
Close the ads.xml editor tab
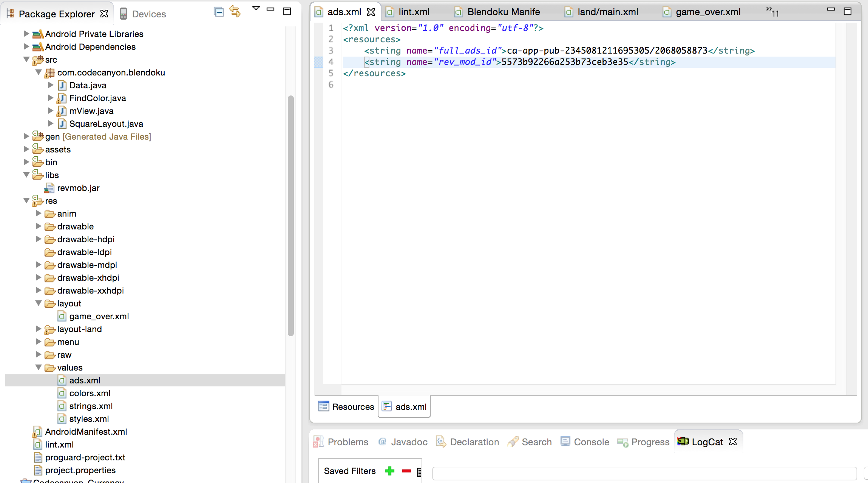click(371, 12)
